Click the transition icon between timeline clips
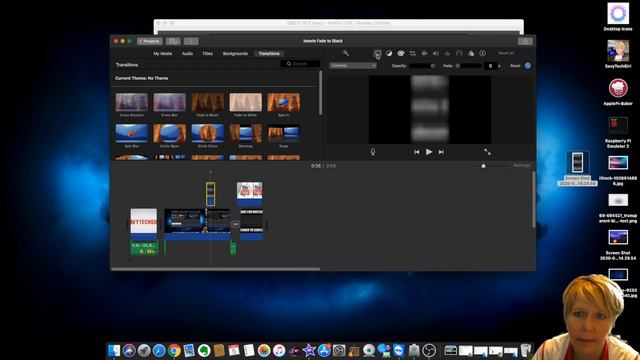The height and width of the screenshot is (360, 640). pos(235,224)
